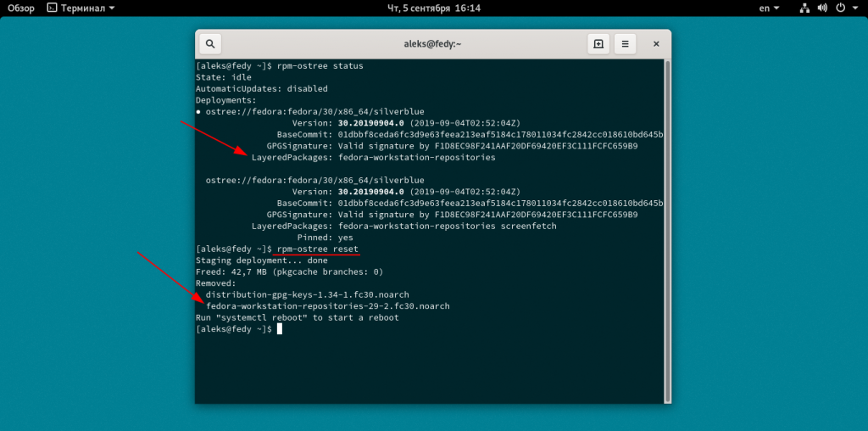Open the calendar from the date and time
The width and height of the screenshot is (868, 431).
pyautogui.click(x=433, y=8)
